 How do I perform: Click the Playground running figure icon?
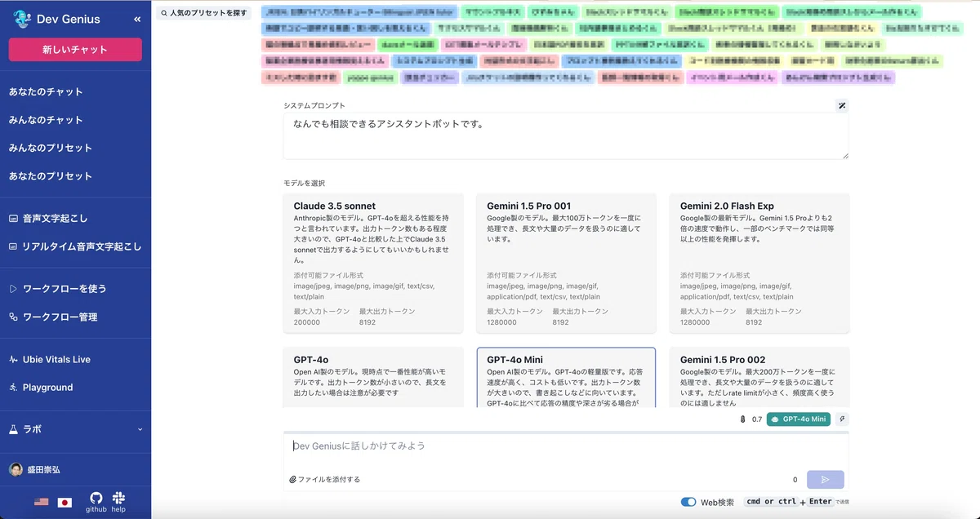tap(13, 388)
